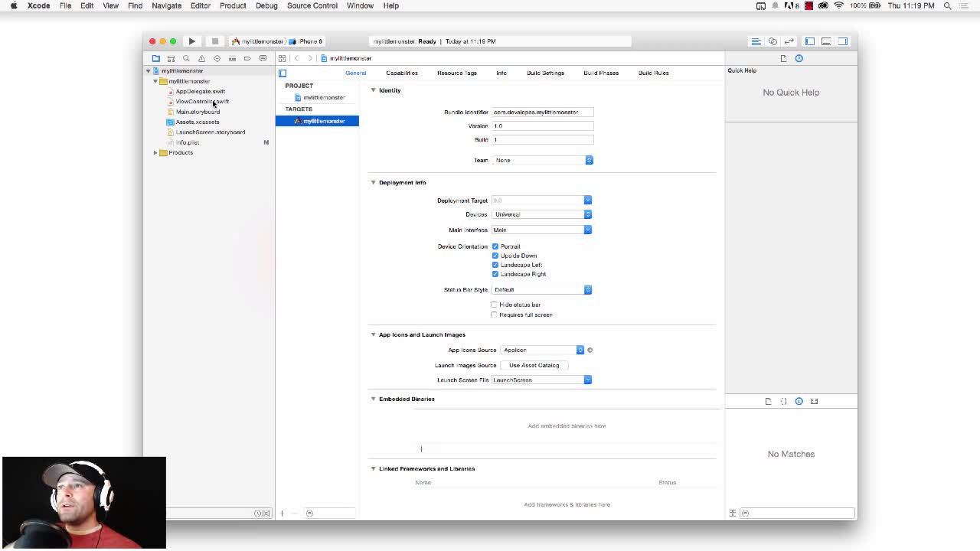Open the Issue navigator warning icon
Image resolution: width=980 pixels, height=551 pixels.
[201, 58]
